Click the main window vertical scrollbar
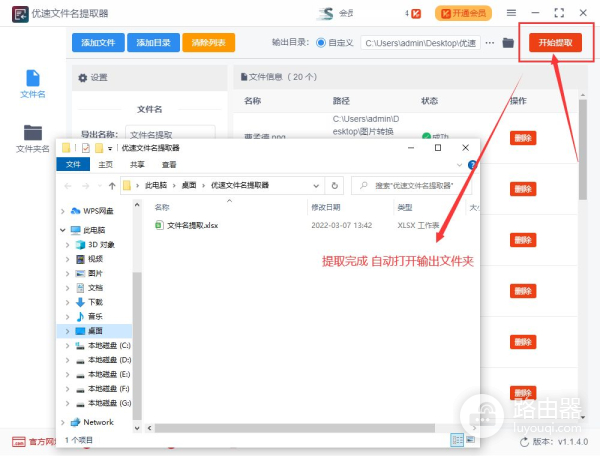600x456 pixels. [x=583, y=149]
